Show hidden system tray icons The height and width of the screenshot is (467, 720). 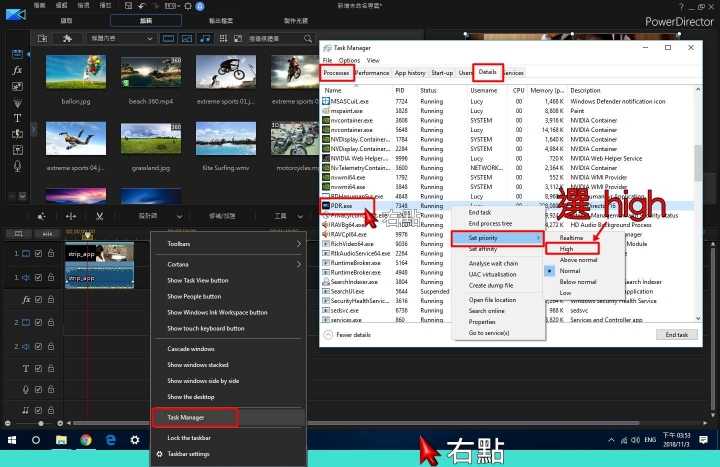611,440
